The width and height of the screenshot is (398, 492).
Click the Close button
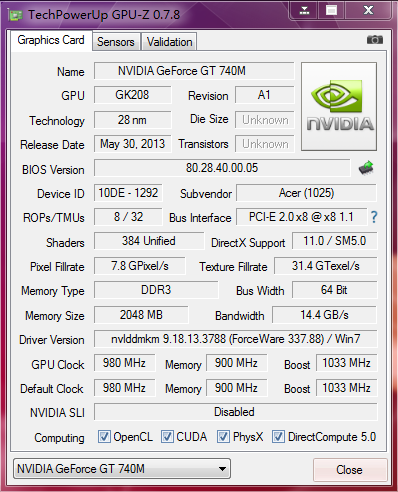(350, 470)
